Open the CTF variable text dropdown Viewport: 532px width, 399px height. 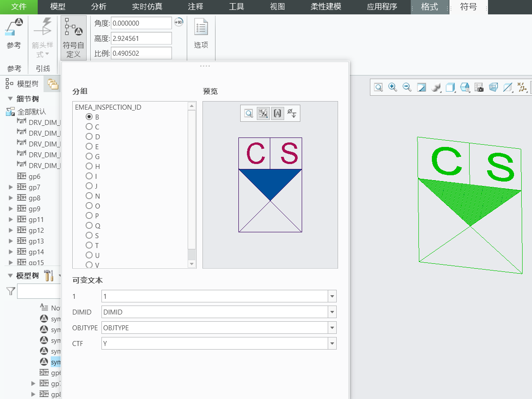pyautogui.click(x=332, y=344)
